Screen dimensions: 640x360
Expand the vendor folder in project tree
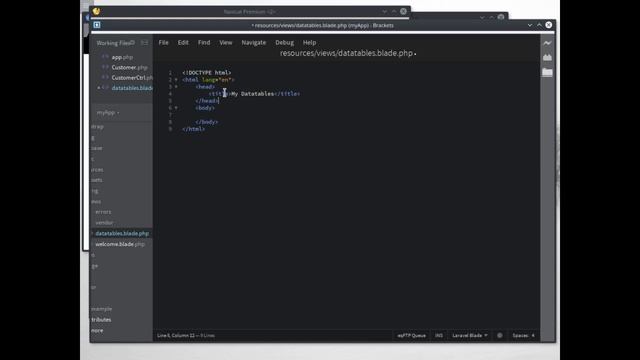click(x=104, y=223)
